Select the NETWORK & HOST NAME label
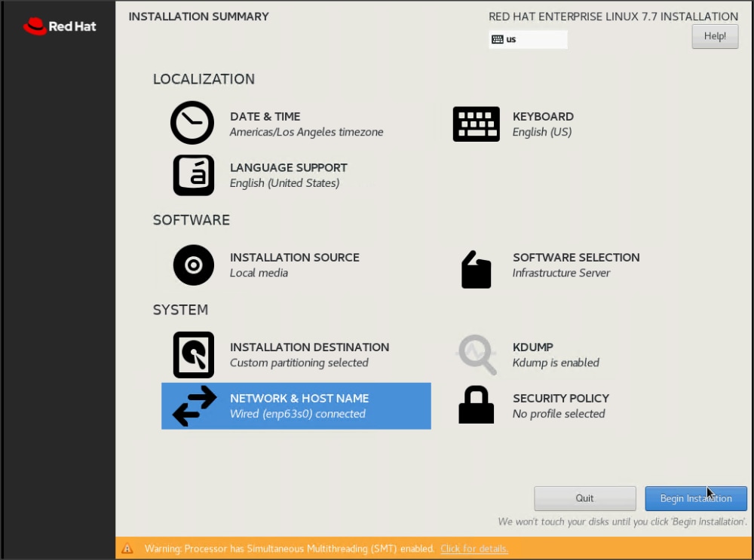 [299, 398]
